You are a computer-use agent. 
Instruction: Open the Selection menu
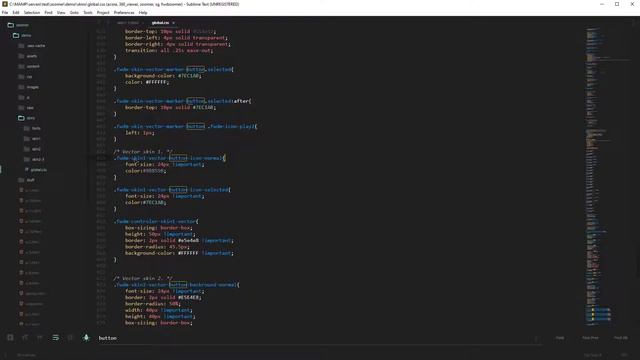tap(31, 13)
